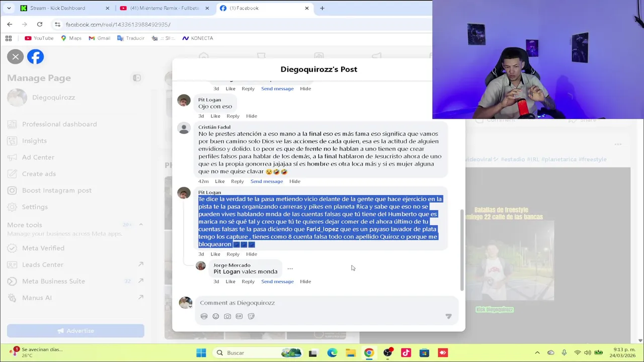Viewport: 644px width, 362px height.
Task: Open the KONECTA bookmark
Action: (198, 38)
